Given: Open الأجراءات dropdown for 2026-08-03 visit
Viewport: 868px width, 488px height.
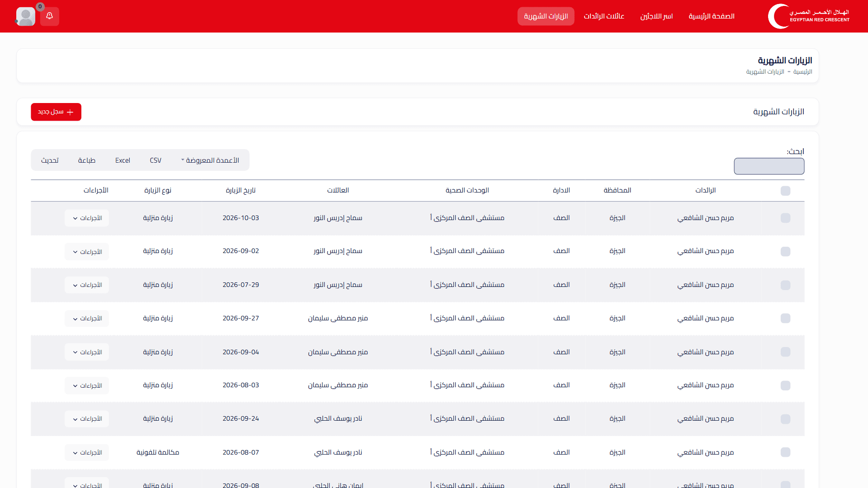Looking at the screenshot, I should [87, 385].
